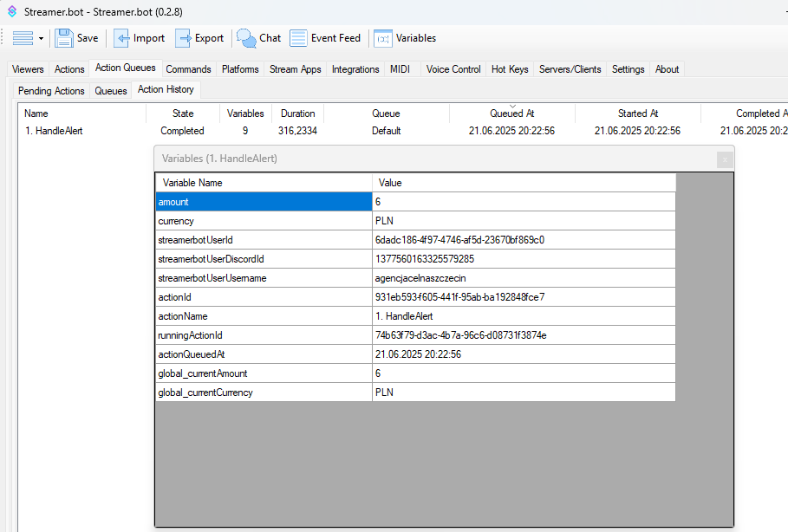Select the highlighted 'amount' variable row
788x532 pixels.
click(264, 202)
